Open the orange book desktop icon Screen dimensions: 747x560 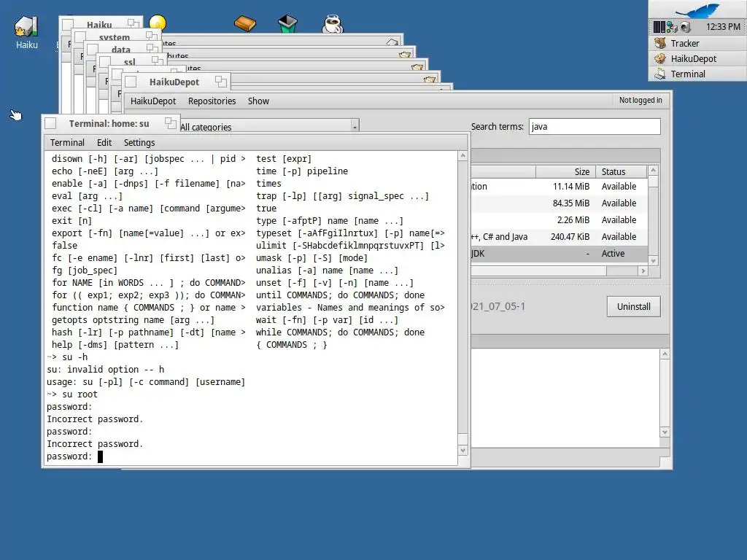[245, 23]
